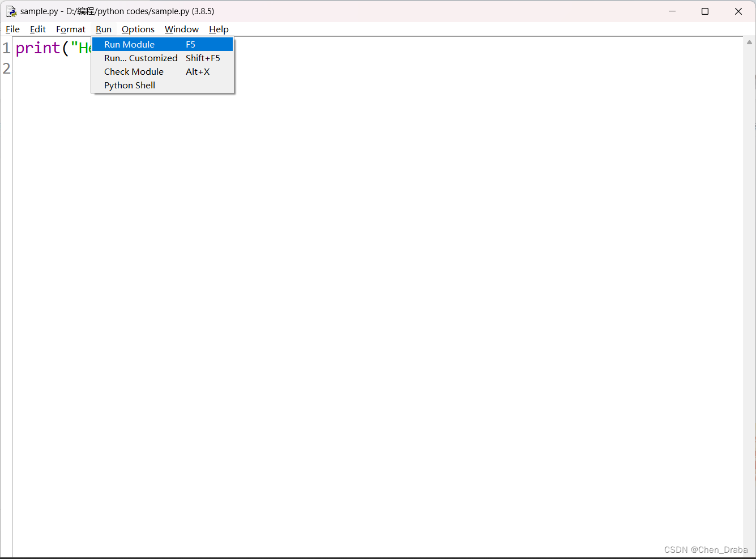The image size is (756, 559).
Task: Open the Window menu
Action: pos(182,29)
